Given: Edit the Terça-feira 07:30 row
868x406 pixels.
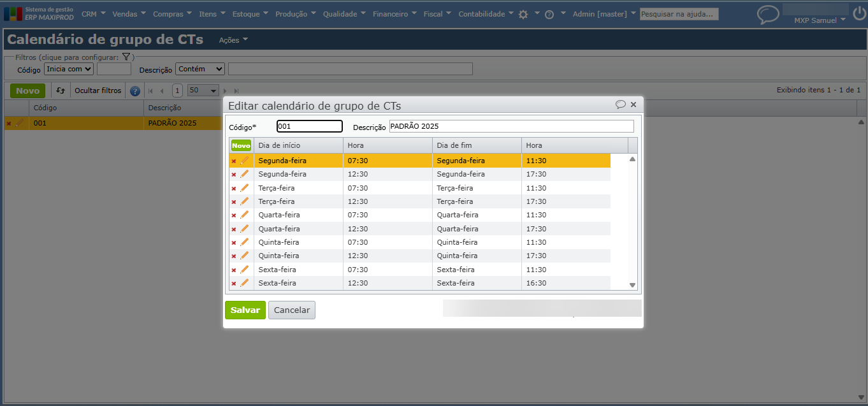Looking at the screenshot, I should pyautogui.click(x=245, y=188).
